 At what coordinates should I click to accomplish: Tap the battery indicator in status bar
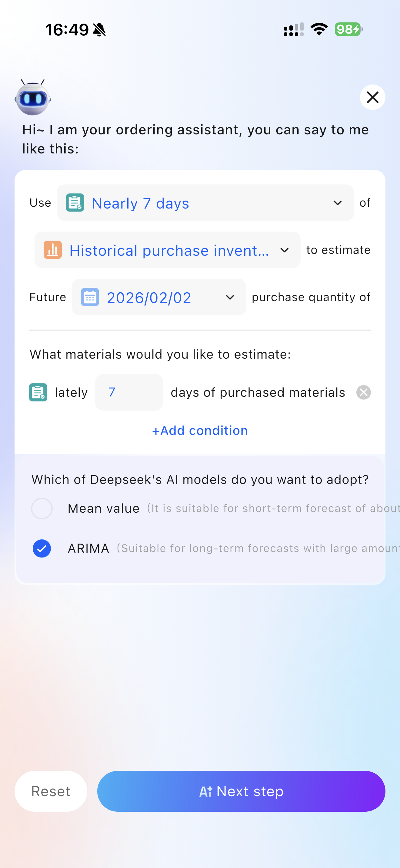coord(348,29)
